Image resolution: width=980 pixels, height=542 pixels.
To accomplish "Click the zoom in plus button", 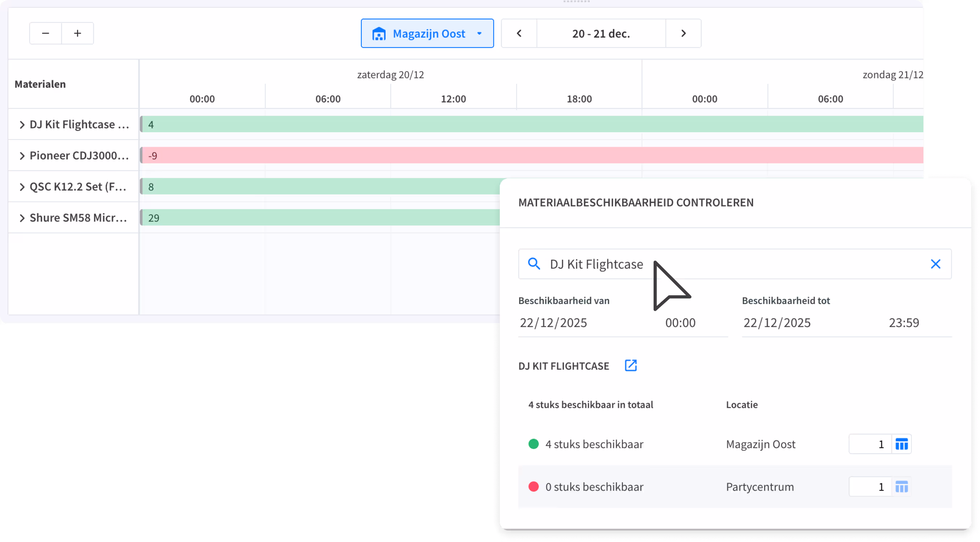I will point(78,33).
